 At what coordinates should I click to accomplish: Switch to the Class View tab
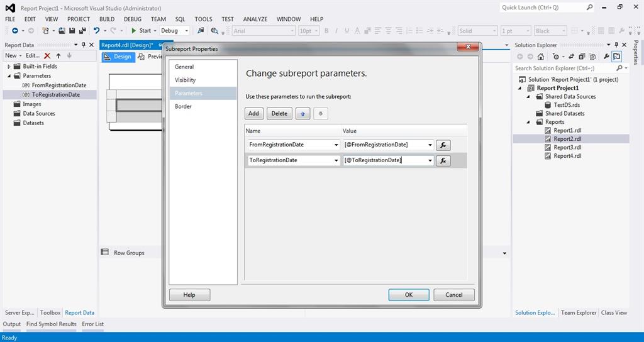pyautogui.click(x=614, y=313)
